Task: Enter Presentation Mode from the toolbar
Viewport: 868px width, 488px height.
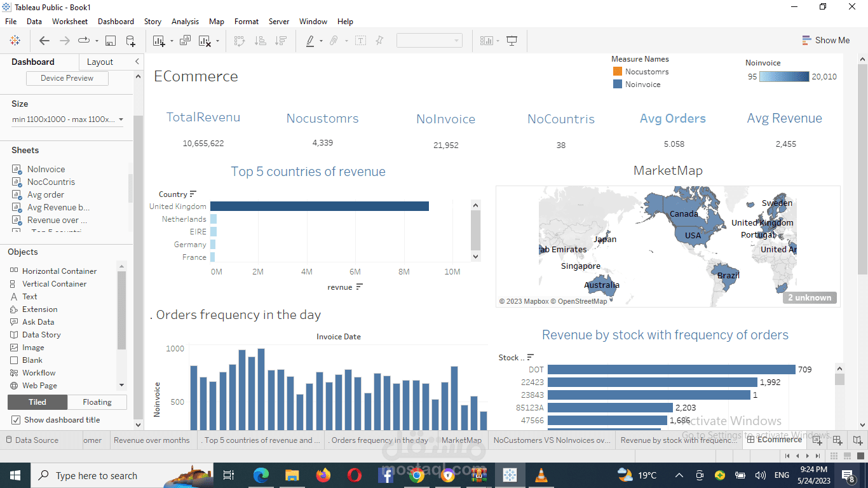Action: [x=512, y=40]
